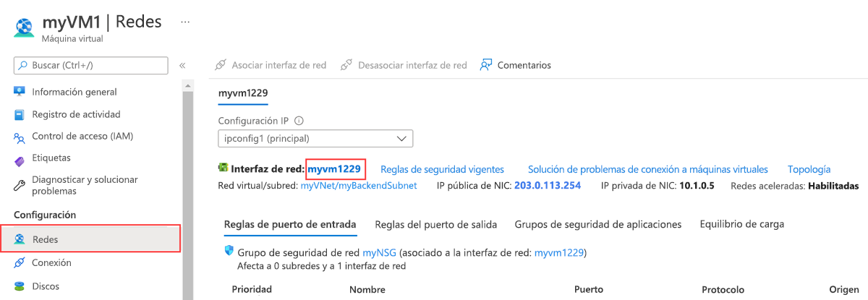Select Discos in the Configuración section
The width and height of the screenshot is (868, 300).
pyautogui.click(x=46, y=286)
